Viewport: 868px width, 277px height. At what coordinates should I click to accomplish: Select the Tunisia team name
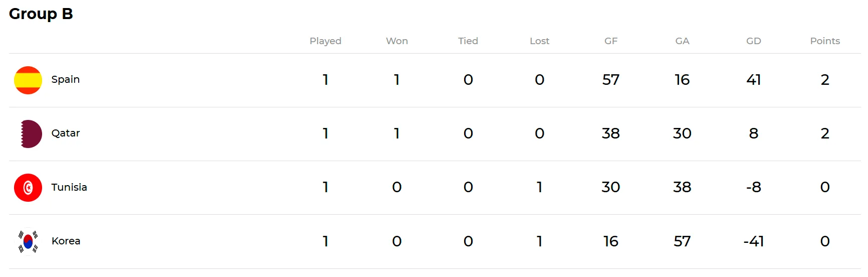[69, 187]
